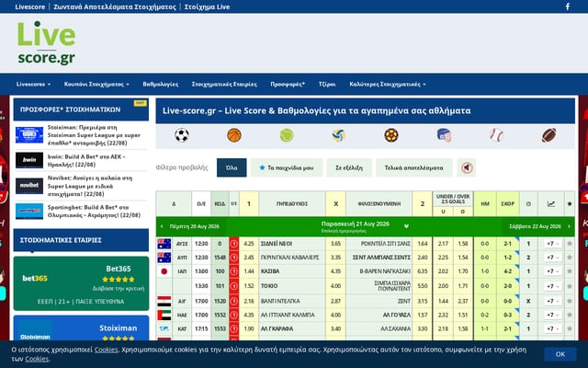The image size is (588, 368).
Task: Click the statistics chart column icon
Action: (551, 204)
